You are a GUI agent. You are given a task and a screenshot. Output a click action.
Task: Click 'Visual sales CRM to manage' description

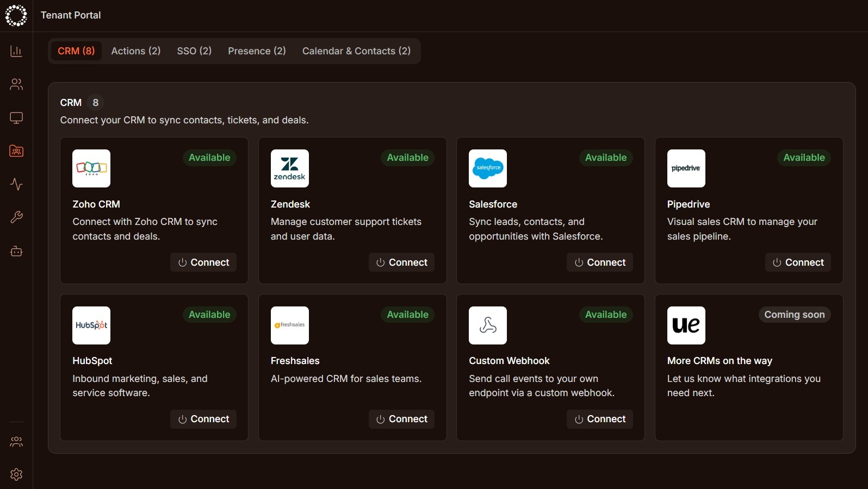(742, 229)
